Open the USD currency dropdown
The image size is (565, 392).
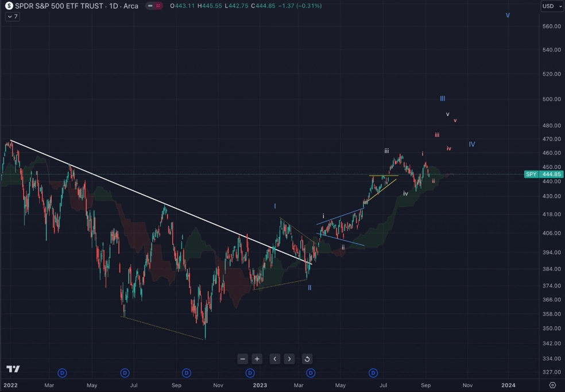pyautogui.click(x=552, y=6)
